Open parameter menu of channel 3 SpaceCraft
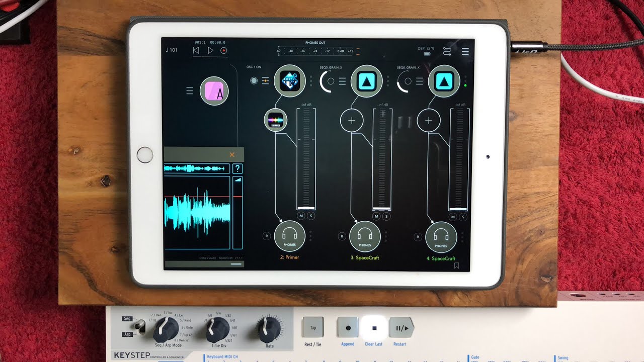Viewport: 644px width, 362px height. point(342,81)
